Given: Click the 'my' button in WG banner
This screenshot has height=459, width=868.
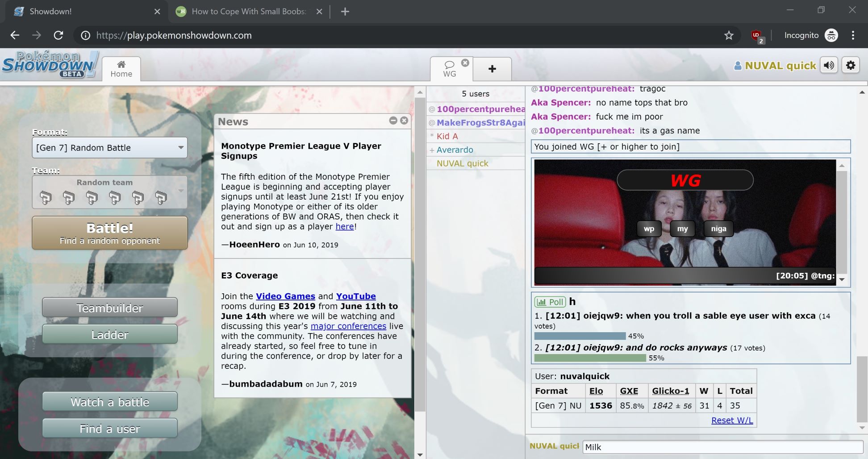Looking at the screenshot, I should click(x=682, y=229).
